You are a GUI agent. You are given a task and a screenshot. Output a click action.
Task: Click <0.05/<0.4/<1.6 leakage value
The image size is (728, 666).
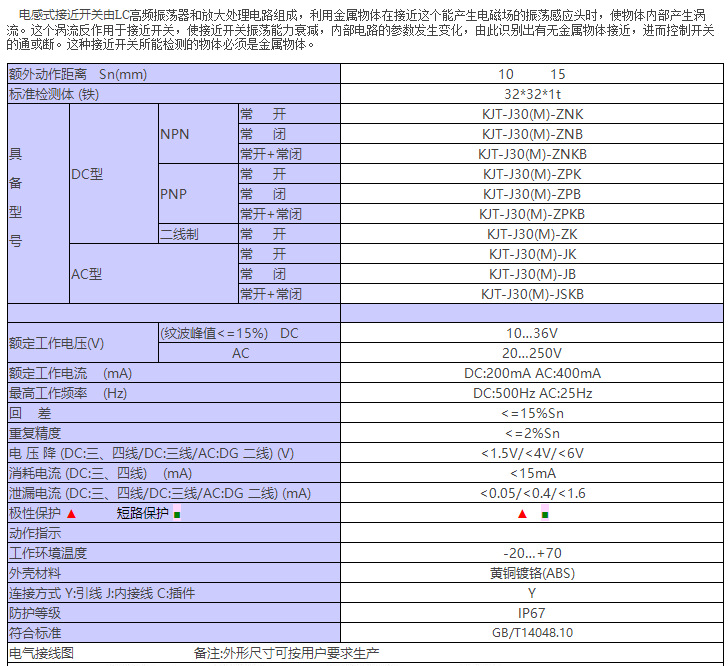(x=532, y=493)
